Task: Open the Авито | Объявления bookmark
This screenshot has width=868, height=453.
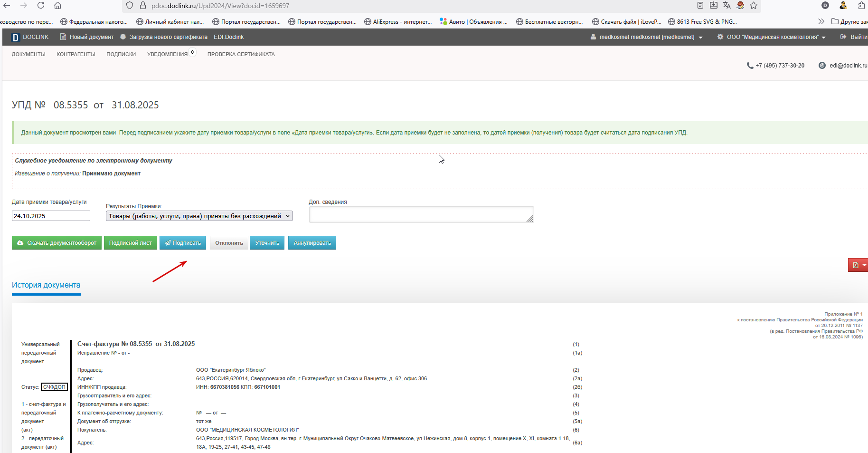Action: [473, 21]
